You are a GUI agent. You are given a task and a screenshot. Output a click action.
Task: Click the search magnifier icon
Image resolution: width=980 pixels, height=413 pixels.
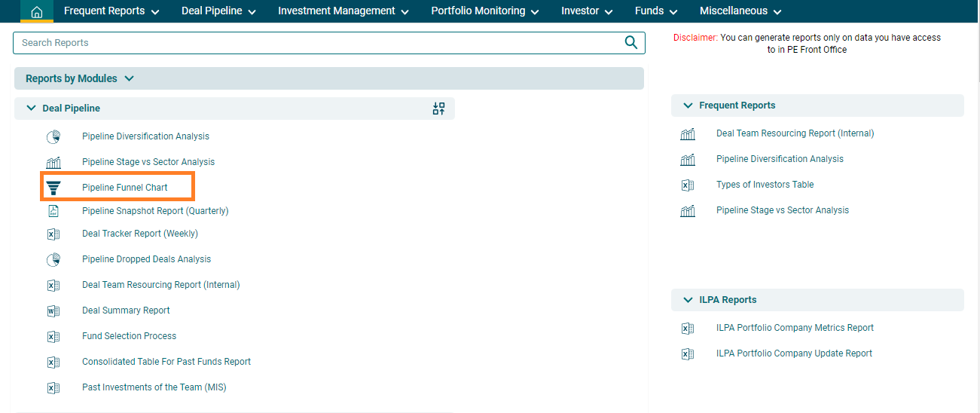click(x=631, y=43)
